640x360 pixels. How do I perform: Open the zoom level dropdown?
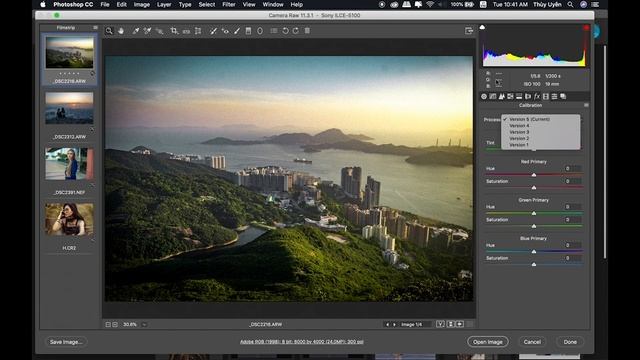tap(144, 324)
